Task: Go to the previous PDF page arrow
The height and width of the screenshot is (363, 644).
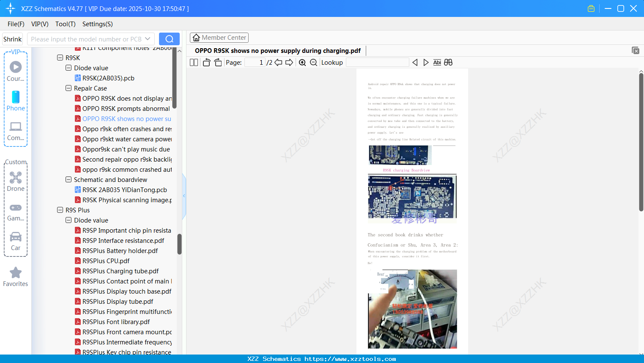Action: (x=278, y=63)
